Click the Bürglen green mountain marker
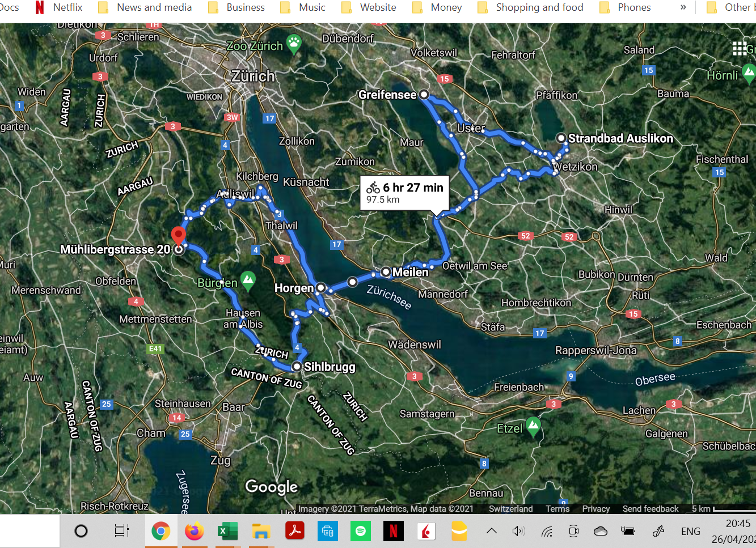Viewport: 756px width, 548px height. pyautogui.click(x=248, y=281)
